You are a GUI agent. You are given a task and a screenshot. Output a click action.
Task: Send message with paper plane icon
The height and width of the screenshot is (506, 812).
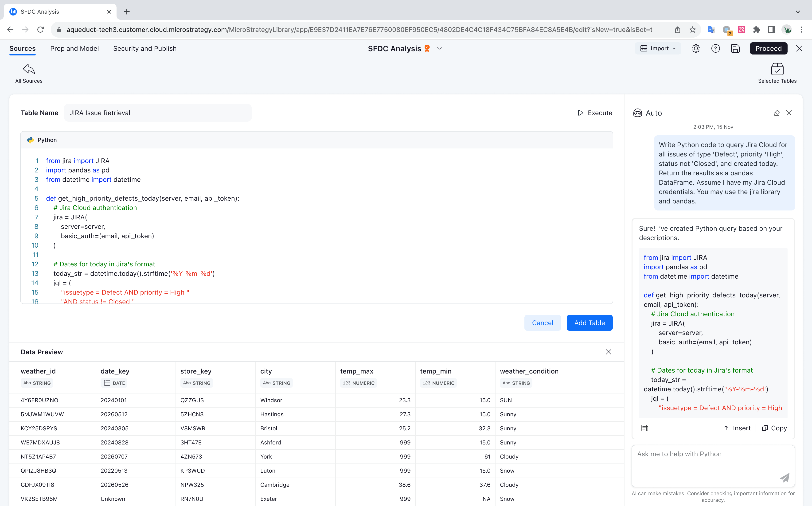point(785,478)
